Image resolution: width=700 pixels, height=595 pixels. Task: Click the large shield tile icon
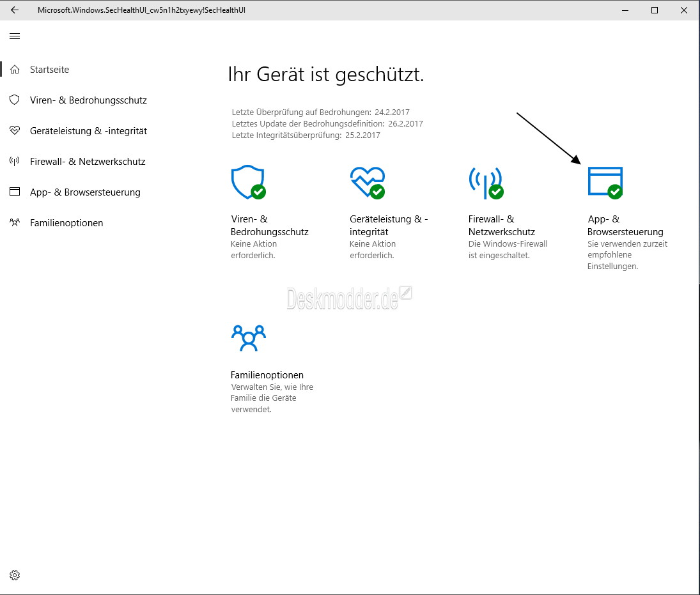pyautogui.click(x=248, y=182)
